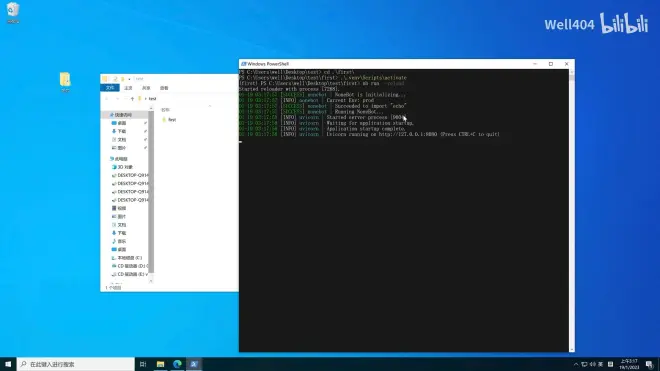Open PowerShell window icon system menu
Screen dimensions: 660x371
[x=243, y=64]
